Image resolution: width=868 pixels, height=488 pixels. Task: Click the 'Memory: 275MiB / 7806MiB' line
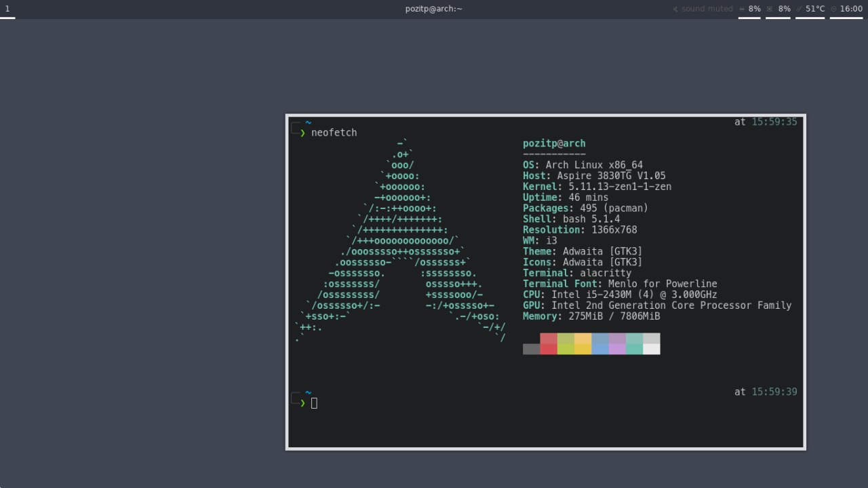591,317
